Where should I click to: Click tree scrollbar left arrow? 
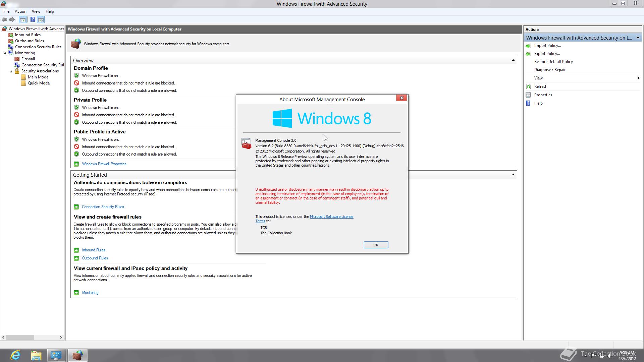3,337
